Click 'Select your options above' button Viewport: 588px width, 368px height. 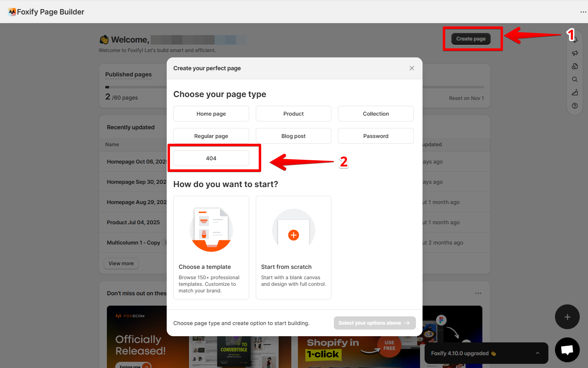375,323
